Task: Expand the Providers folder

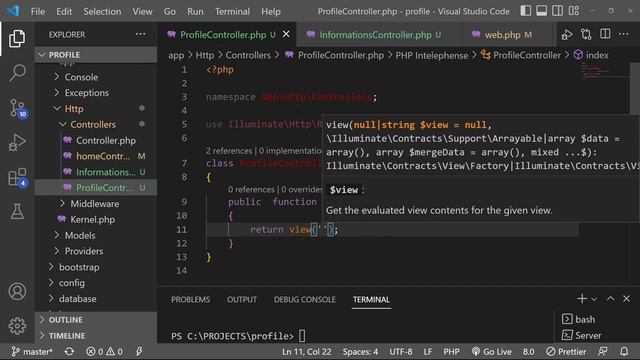Action: pyautogui.click(x=96, y=251)
